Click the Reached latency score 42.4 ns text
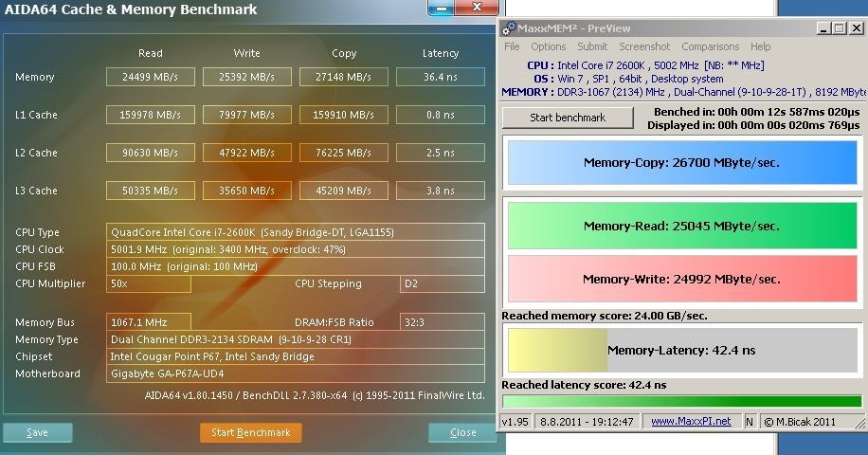The height and width of the screenshot is (455, 868). coord(584,385)
